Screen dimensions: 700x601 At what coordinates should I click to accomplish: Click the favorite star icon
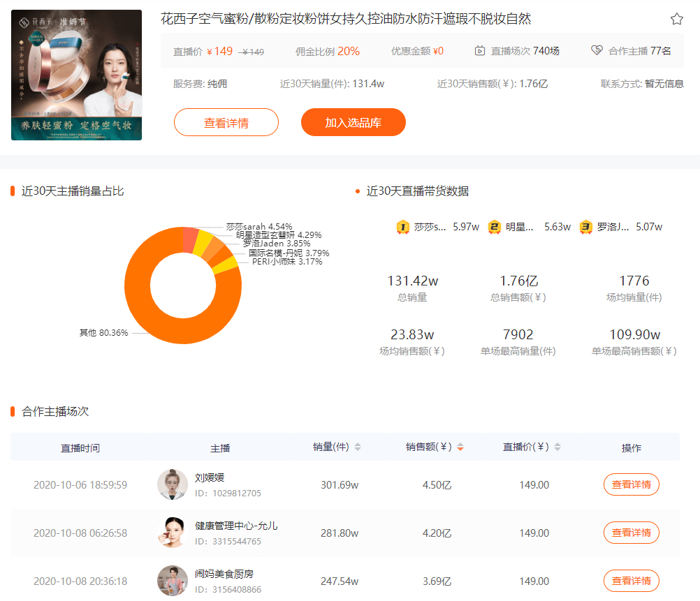[x=676, y=19]
